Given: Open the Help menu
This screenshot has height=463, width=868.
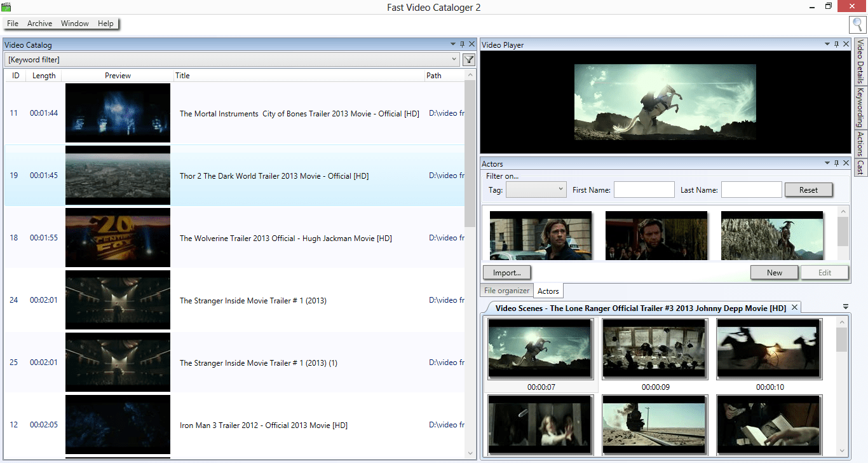Looking at the screenshot, I should 105,24.
